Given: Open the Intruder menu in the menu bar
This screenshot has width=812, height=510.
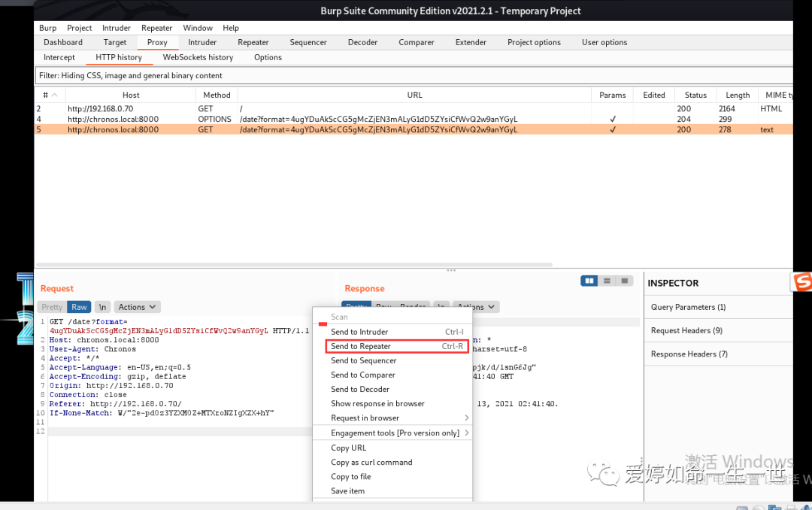Looking at the screenshot, I should point(117,28).
